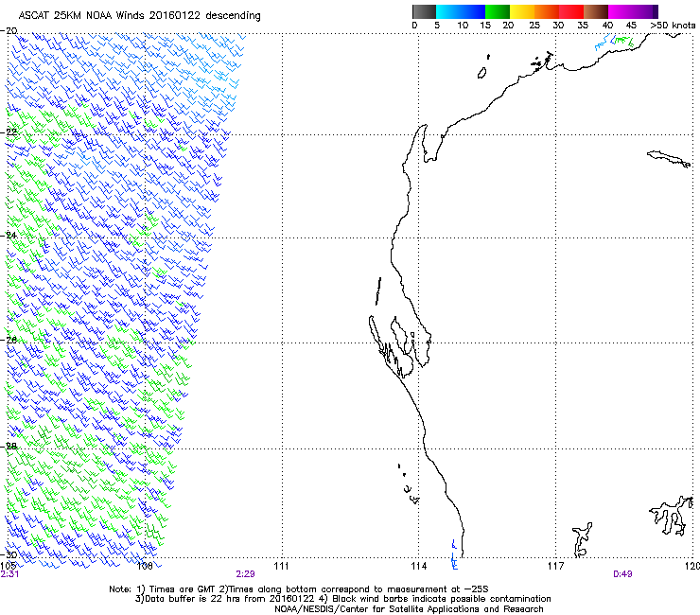The height and width of the screenshot is (615, 700).
Task: Click the '-24' latitude axis label
Action: pos(9,236)
